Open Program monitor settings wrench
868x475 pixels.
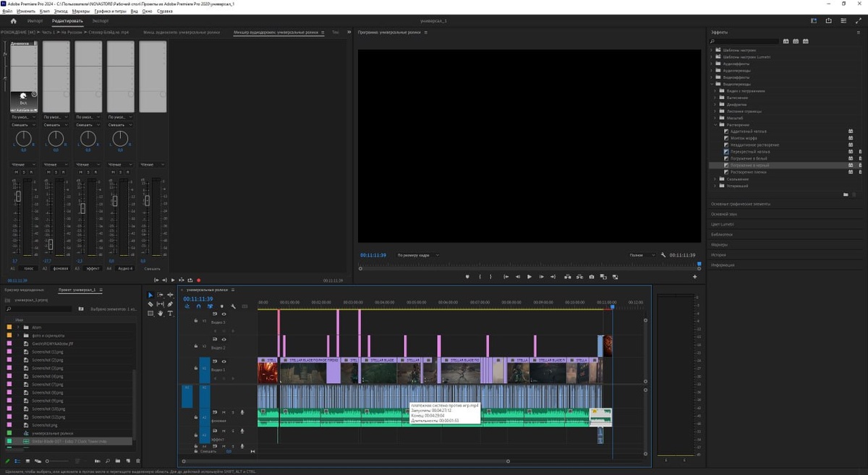663,255
